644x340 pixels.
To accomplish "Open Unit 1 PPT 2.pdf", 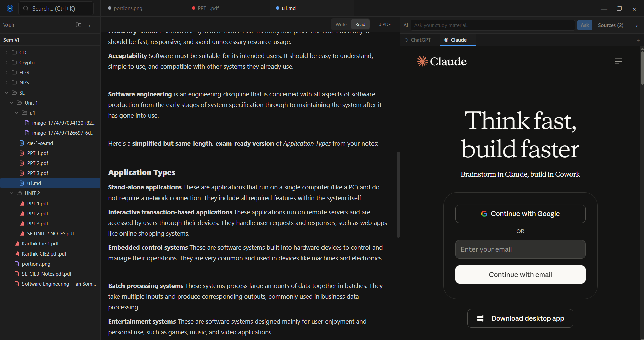I will point(50,163).
